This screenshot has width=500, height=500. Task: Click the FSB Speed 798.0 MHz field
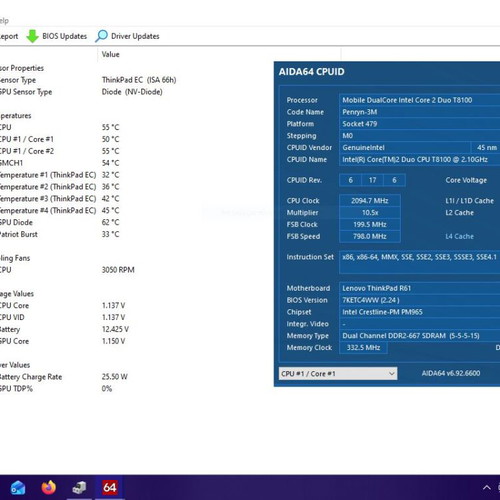(370, 236)
